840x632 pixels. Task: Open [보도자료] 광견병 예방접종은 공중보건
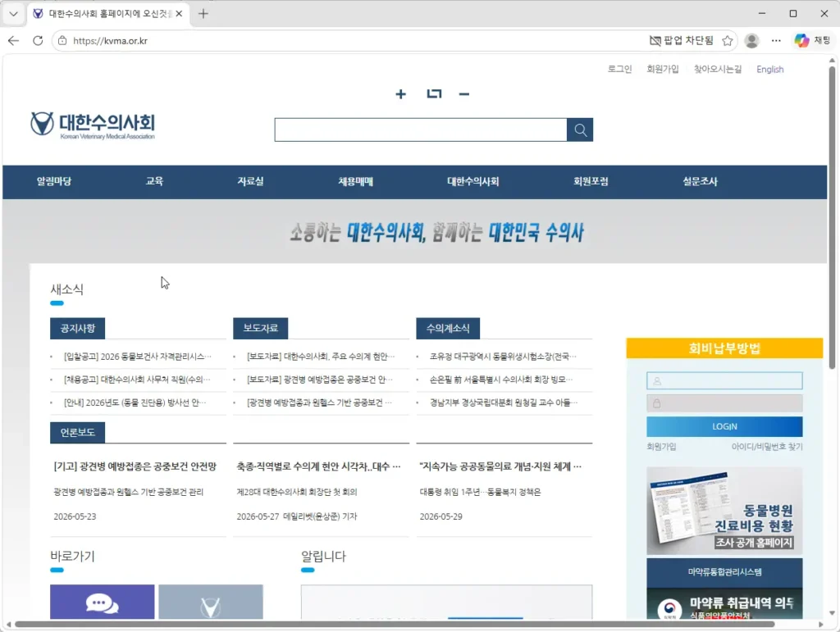[x=320, y=380]
